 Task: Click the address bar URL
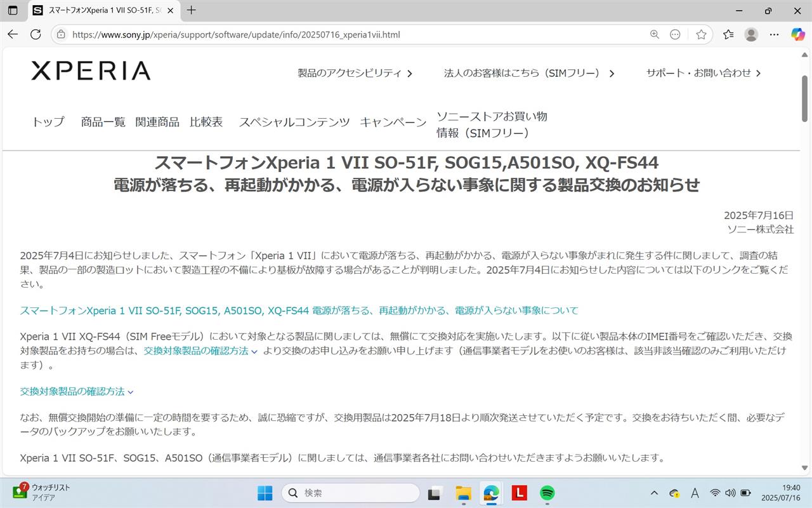pyautogui.click(x=236, y=34)
